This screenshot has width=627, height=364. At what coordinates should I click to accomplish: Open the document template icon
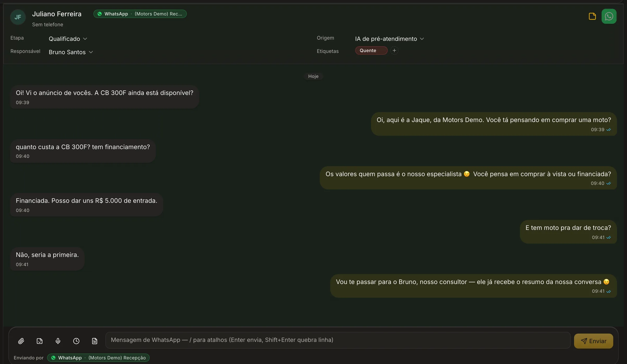[x=95, y=341]
